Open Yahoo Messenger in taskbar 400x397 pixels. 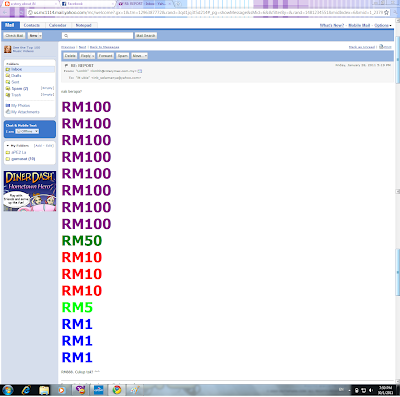pyautogui.click(x=80, y=390)
